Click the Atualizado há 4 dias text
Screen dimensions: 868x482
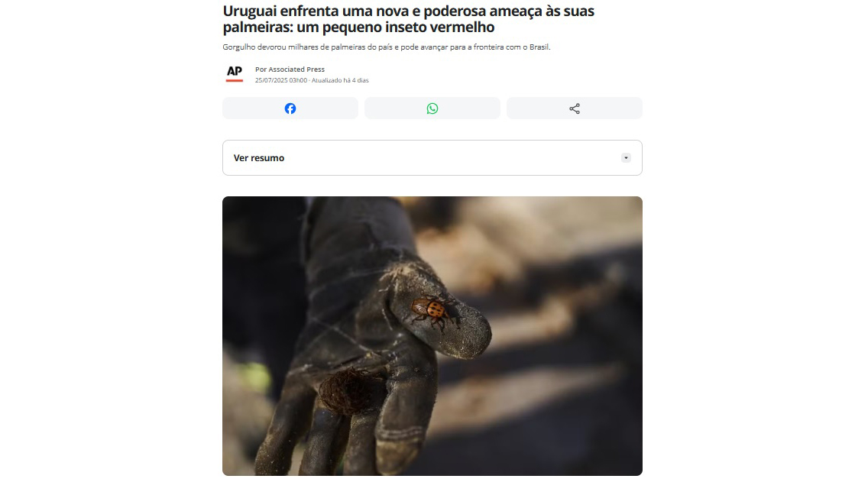pos(340,80)
